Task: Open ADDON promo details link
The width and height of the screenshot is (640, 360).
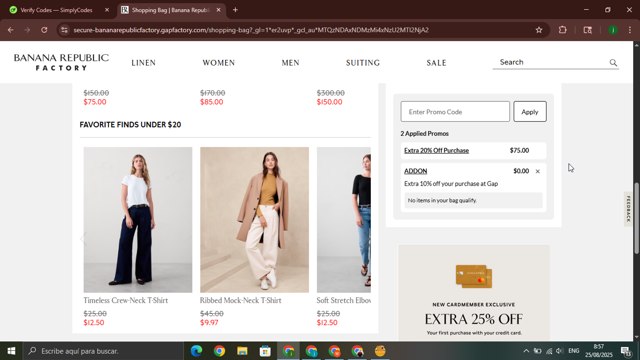Action: [416, 171]
